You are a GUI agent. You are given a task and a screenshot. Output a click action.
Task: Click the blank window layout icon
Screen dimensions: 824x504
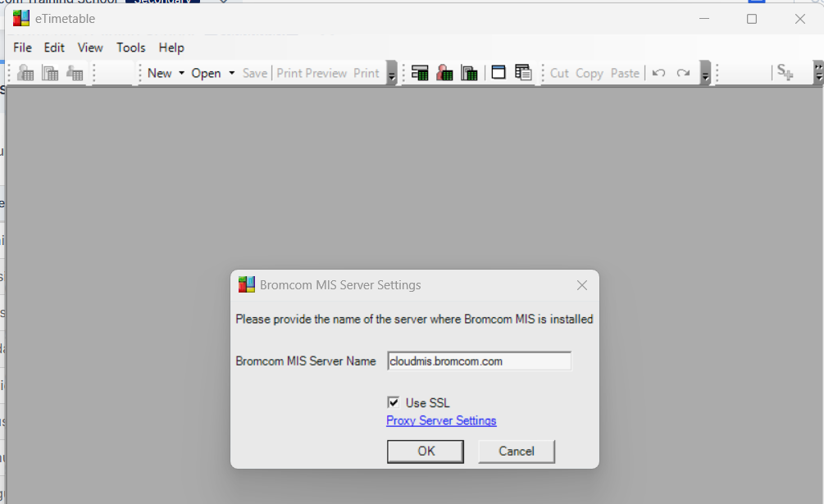coord(498,73)
